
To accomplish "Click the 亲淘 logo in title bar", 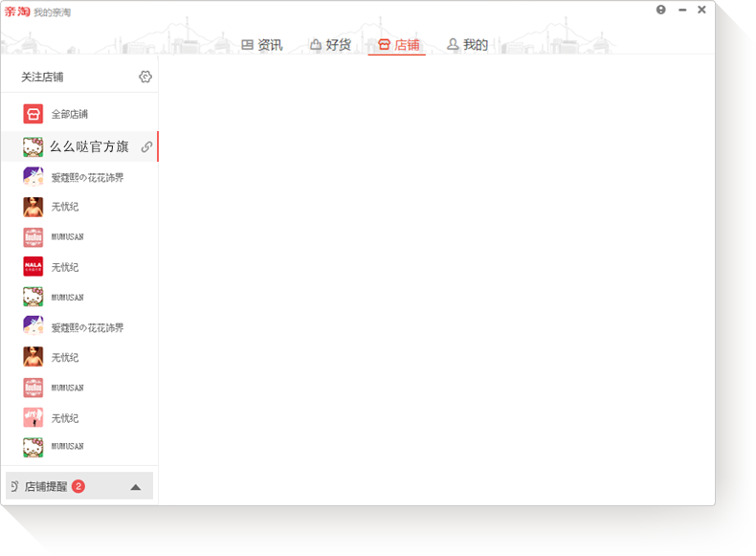I will pyautogui.click(x=17, y=11).
